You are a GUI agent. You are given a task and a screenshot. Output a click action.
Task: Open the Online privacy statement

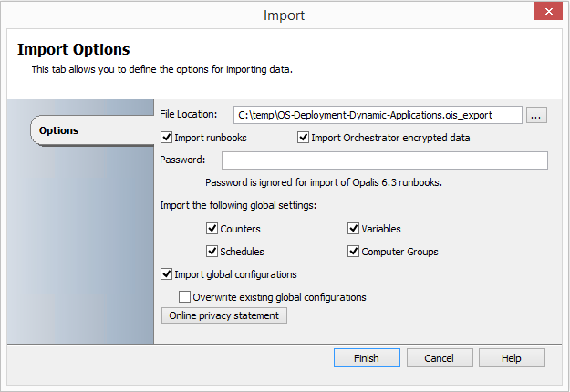[x=224, y=315]
